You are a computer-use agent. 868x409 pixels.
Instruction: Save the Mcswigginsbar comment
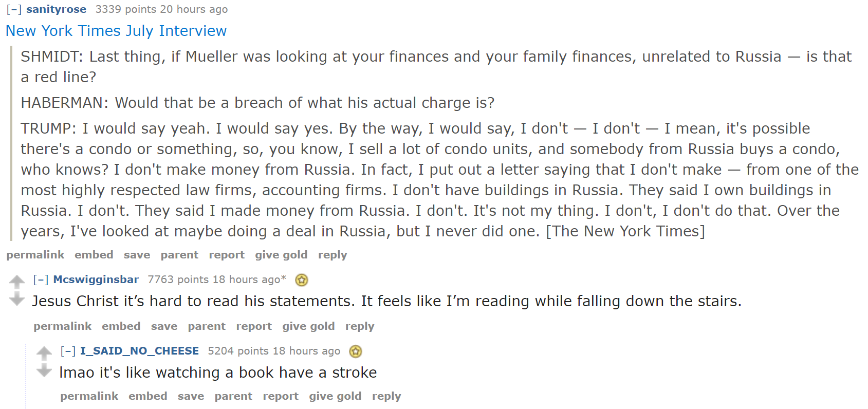tap(164, 326)
